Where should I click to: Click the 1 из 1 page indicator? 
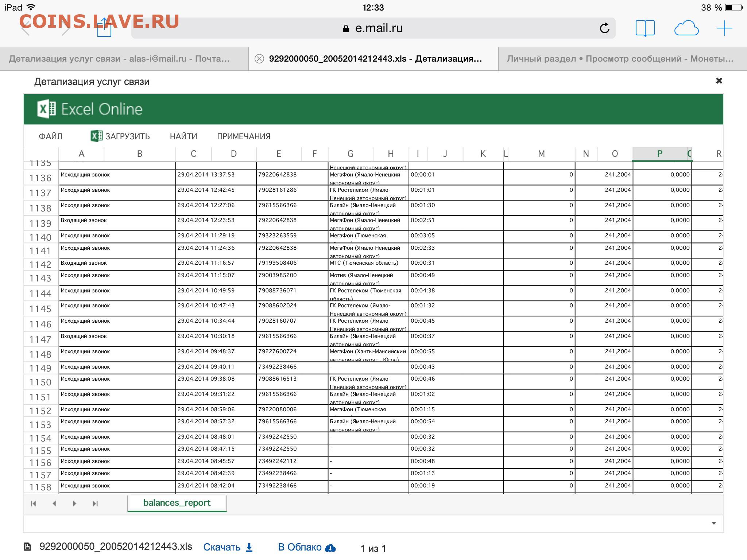(373, 548)
